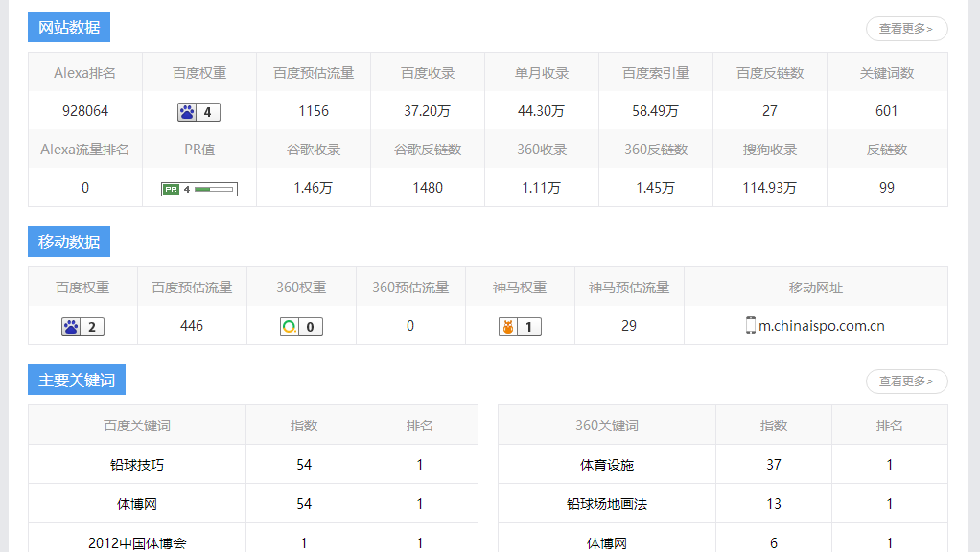Click the PR value 4 badge

coord(198,189)
